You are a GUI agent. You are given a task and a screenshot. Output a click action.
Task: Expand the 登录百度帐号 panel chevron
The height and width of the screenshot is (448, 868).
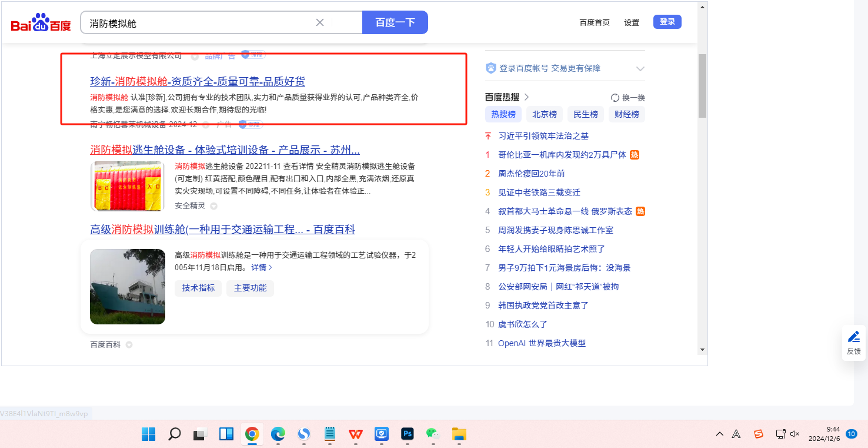[640, 69]
